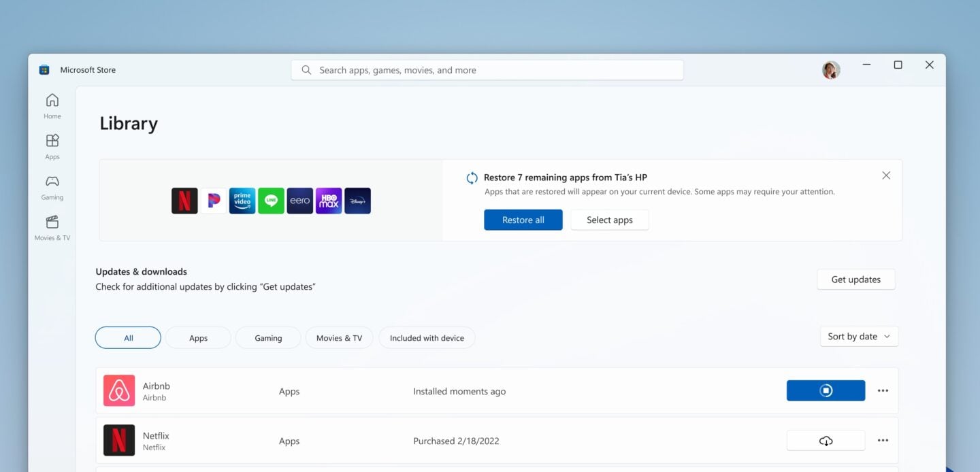980x472 pixels.
Task: Click the Airbnb app icon
Action: coord(119,390)
